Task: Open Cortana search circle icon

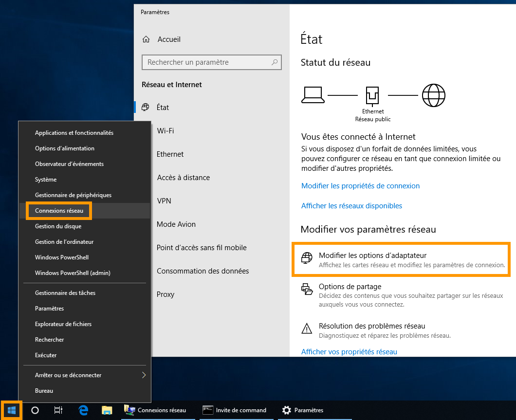Action: click(x=35, y=410)
